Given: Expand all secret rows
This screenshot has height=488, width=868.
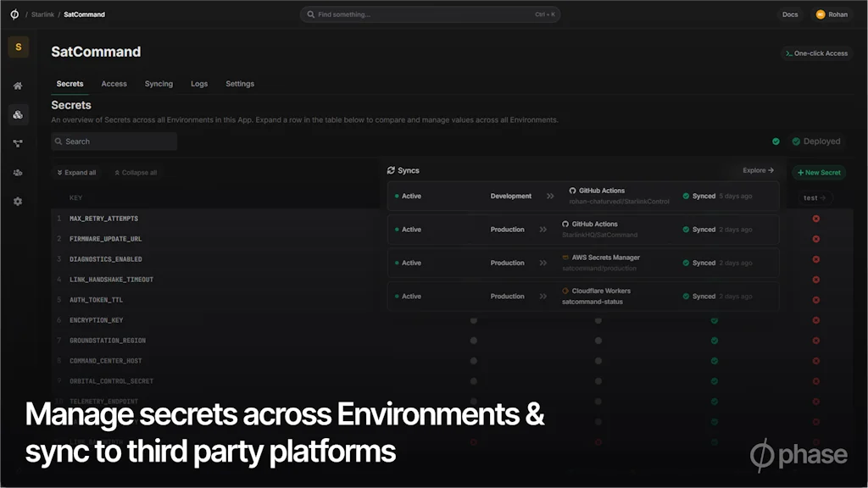Looking at the screenshot, I should tap(76, 173).
